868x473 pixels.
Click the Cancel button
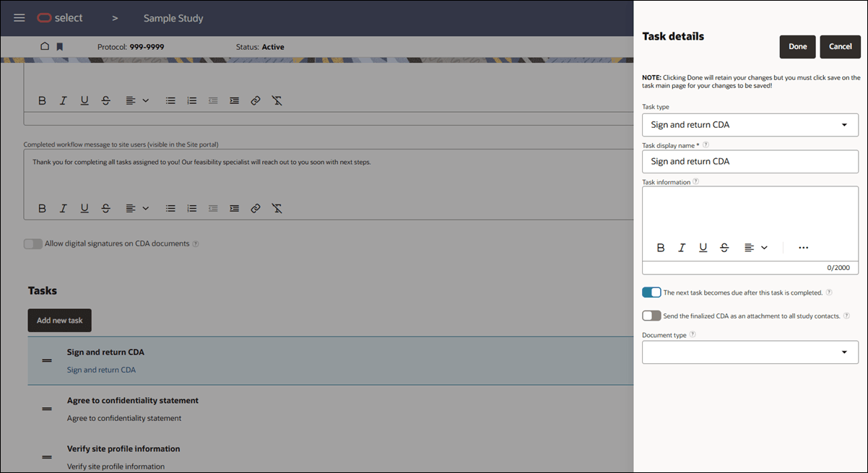(x=841, y=46)
